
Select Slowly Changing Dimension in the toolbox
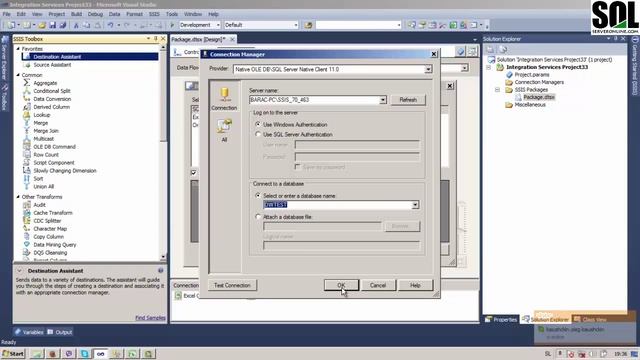coord(65,171)
